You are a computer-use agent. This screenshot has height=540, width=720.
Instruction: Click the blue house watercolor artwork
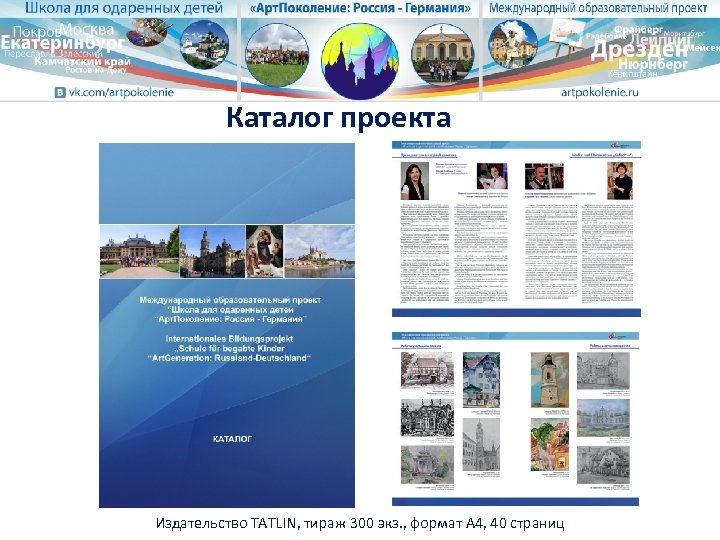point(481,380)
